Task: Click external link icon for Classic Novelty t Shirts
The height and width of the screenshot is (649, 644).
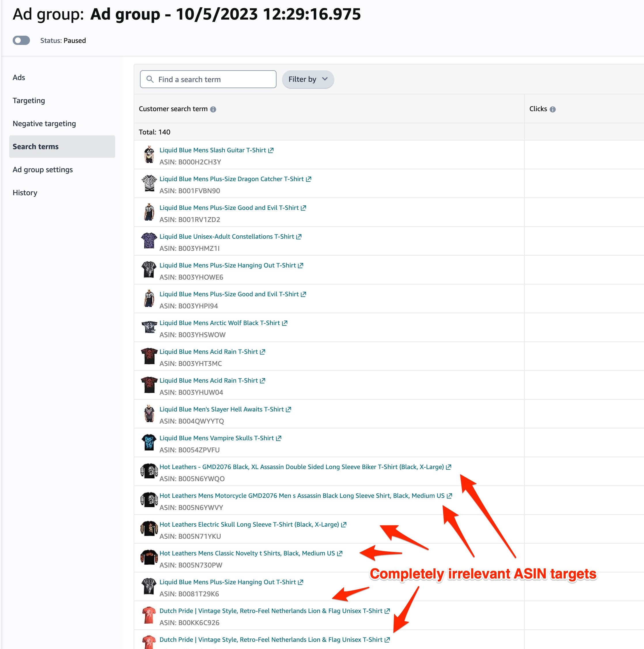Action: 340,553
